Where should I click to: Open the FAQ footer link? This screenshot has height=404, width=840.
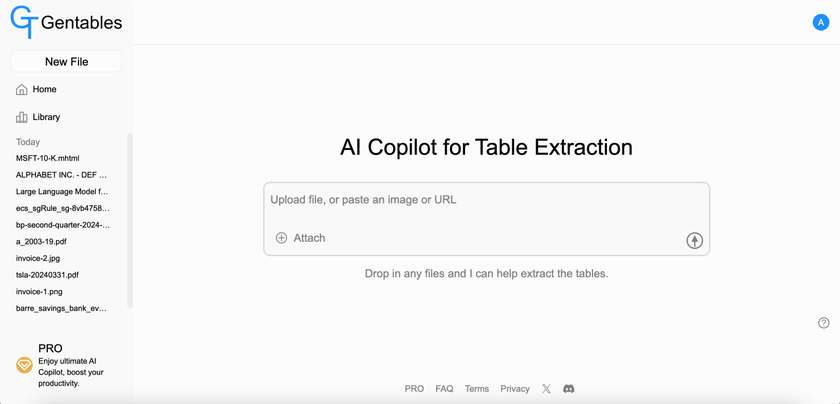[444, 388]
